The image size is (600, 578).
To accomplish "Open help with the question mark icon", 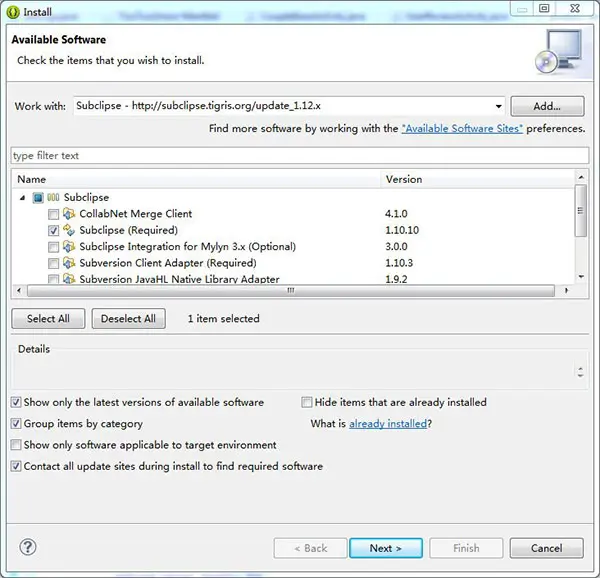I will tap(28, 547).
